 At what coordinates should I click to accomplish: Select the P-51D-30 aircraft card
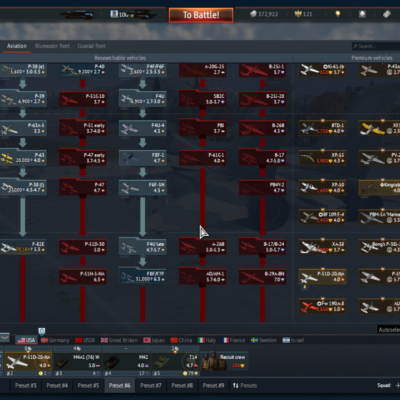pyautogui.click(x=83, y=247)
